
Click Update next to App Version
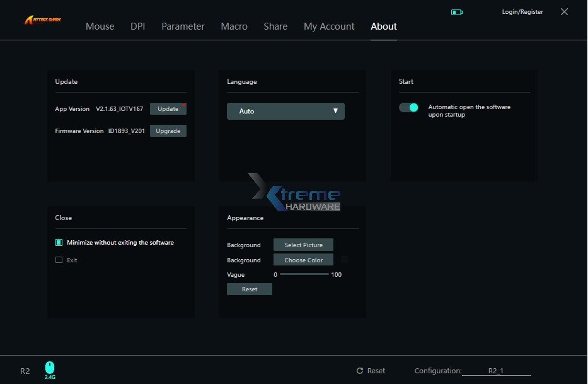pos(168,108)
